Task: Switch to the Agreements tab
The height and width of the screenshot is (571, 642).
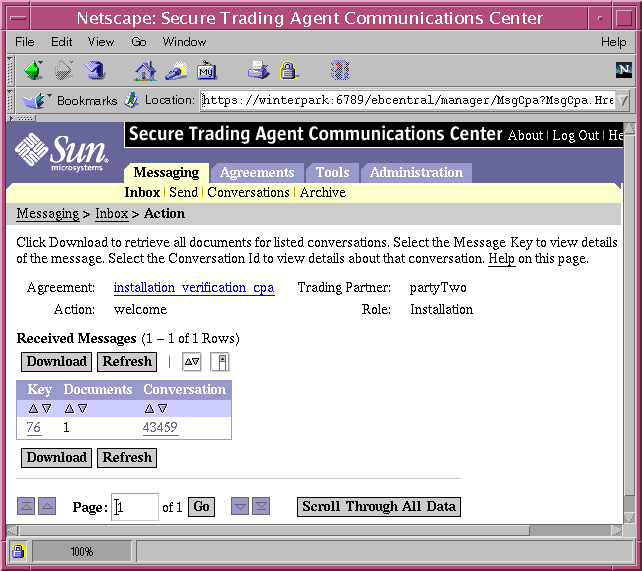Action: click(257, 172)
